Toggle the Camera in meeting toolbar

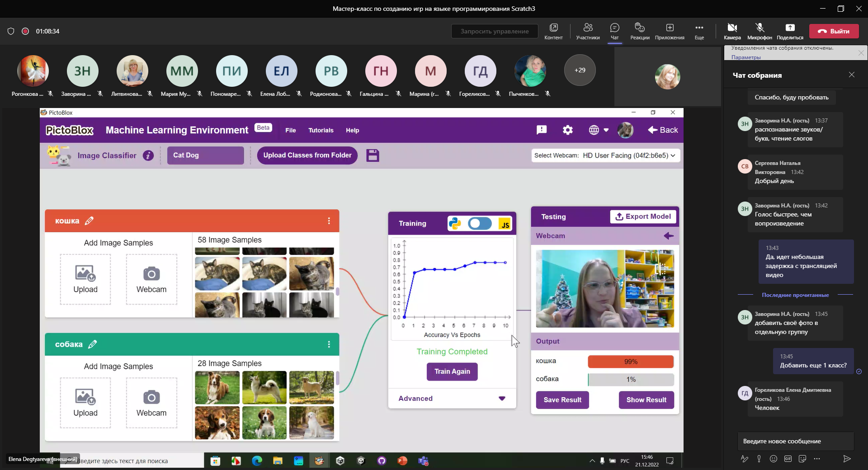(x=732, y=31)
